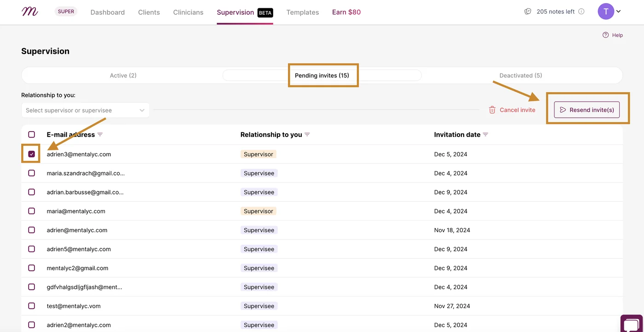Click the Invitation date sort icon
The width and height of the screenshot is (644, 332).
tap(485, 135)
